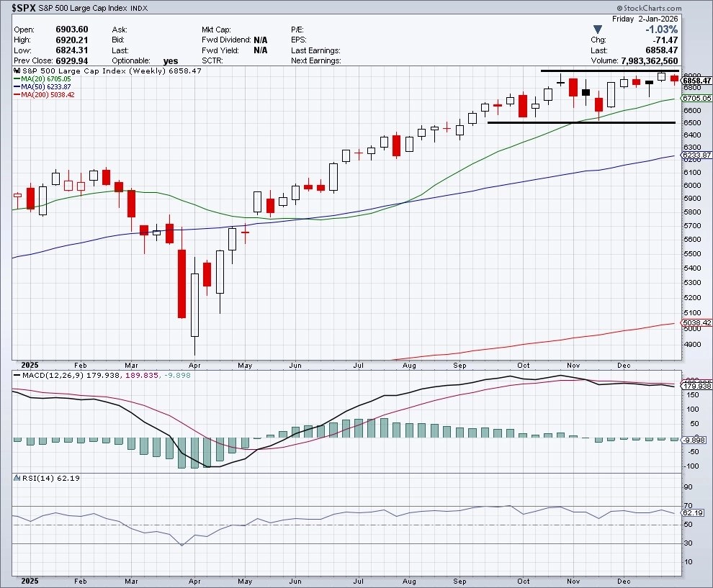Click the 62.19 RSI value tag
Viewport: 713px width, 588px height.
pos(693,512)
